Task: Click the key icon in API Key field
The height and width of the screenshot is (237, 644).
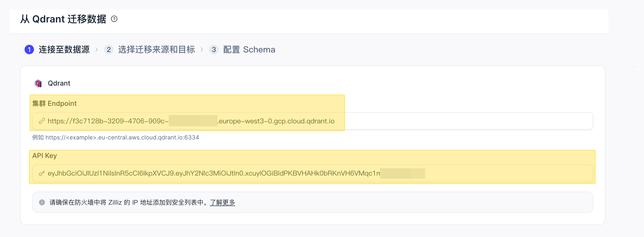Action: pyautogui.click(x=42, y=173)
